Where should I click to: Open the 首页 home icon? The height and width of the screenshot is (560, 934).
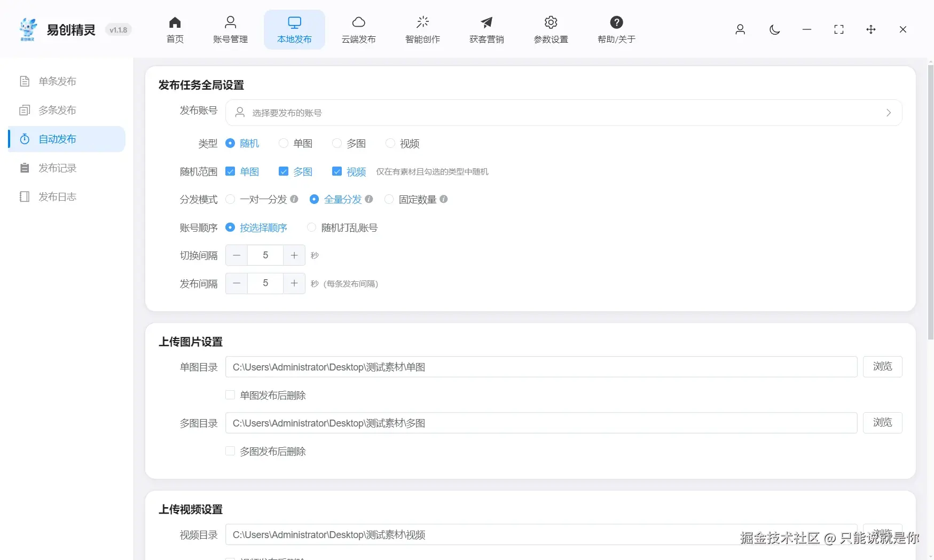(175, 29)
